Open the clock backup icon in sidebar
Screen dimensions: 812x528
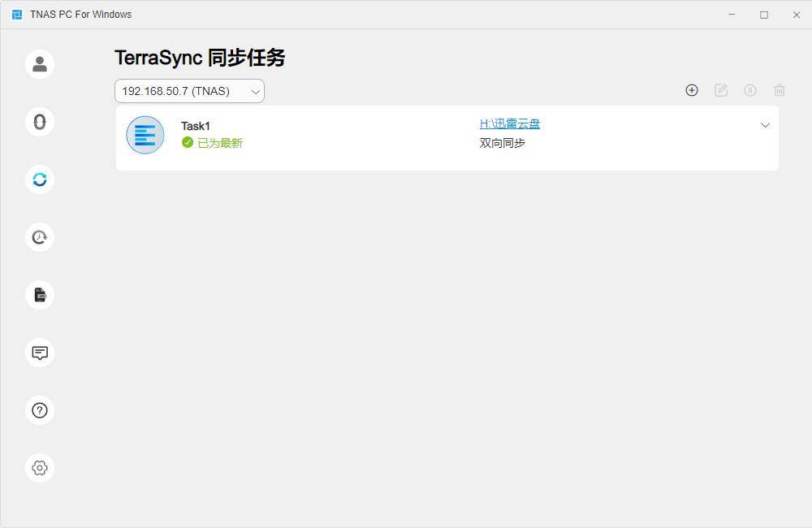point(40,237)
